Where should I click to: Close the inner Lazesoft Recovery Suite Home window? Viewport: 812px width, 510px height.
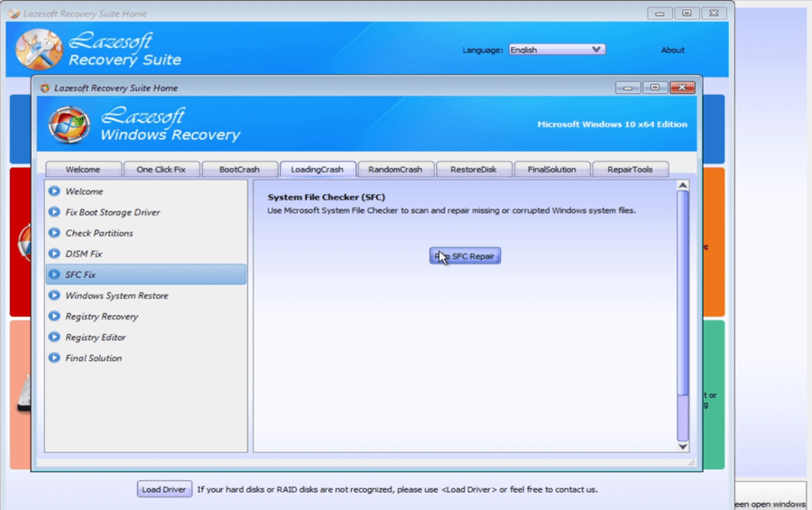pos(682,88)
